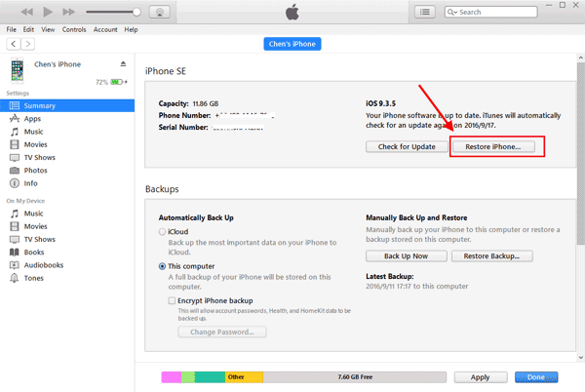Click the search magnifier dropdown icon
This screenshot has height=392, width=585.
pyautogui.click(x=451, y=12)
